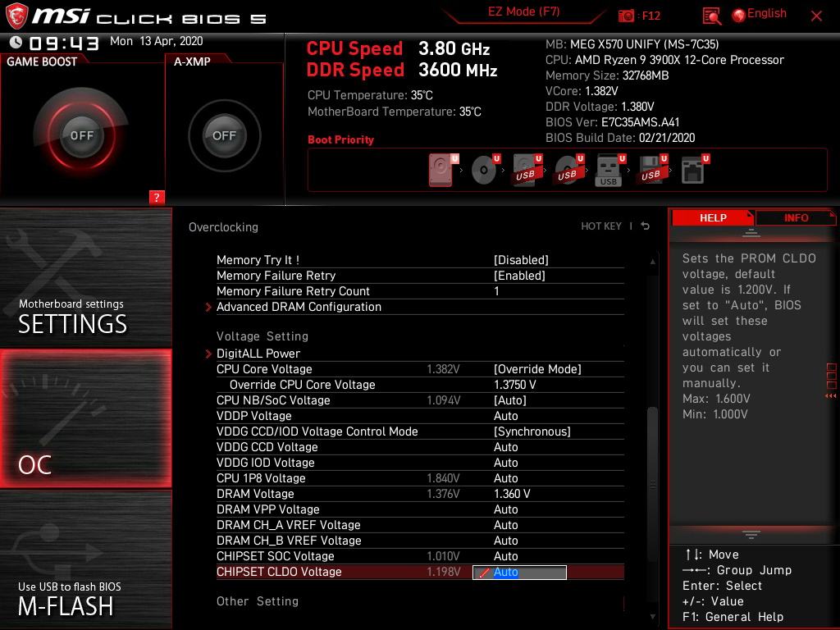This screenshot has height=630, width=840.
Task: Open the BIOS search magnifier icon
Action: pyautogui.click(x=711, y=16)
